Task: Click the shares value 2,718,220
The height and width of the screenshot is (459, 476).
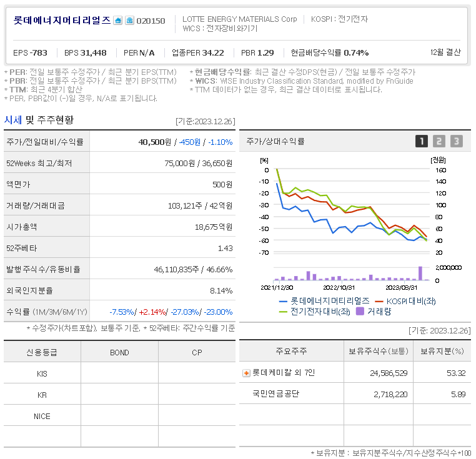Action: point(390,394)
